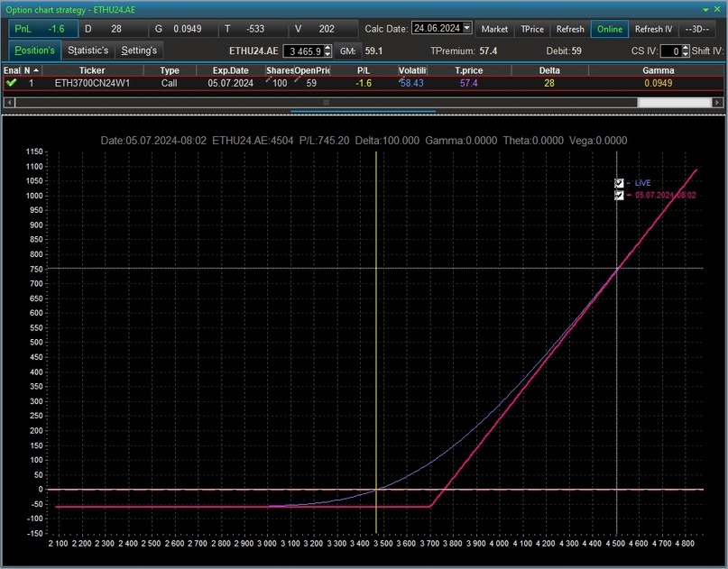728x569 pixels.
Task: Toggle the green enable checkmark for ETH3700CN24W1
Action: 11,83
